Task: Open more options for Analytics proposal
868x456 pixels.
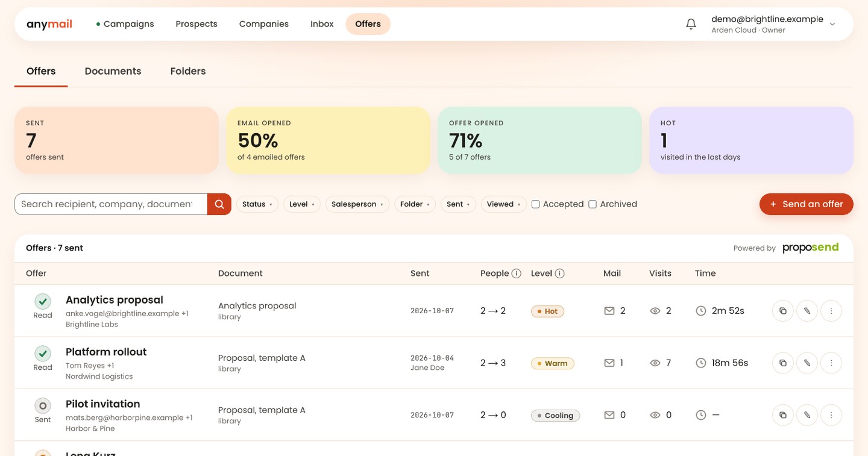Action: point(831,311)
